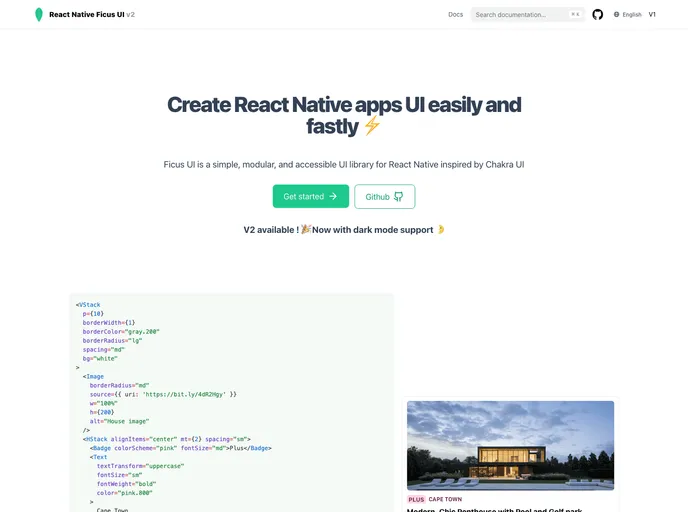
Task: Click the CAPE TOWN label
Action: 445,499
